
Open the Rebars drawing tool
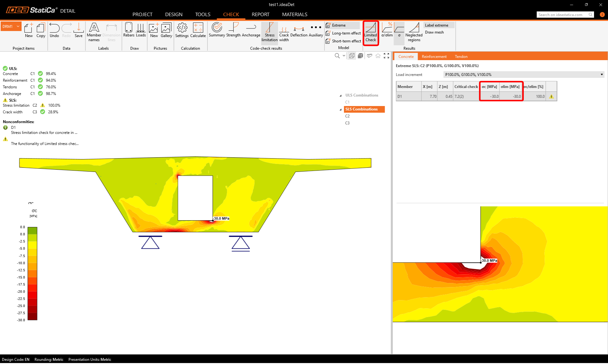pos(129,30)
